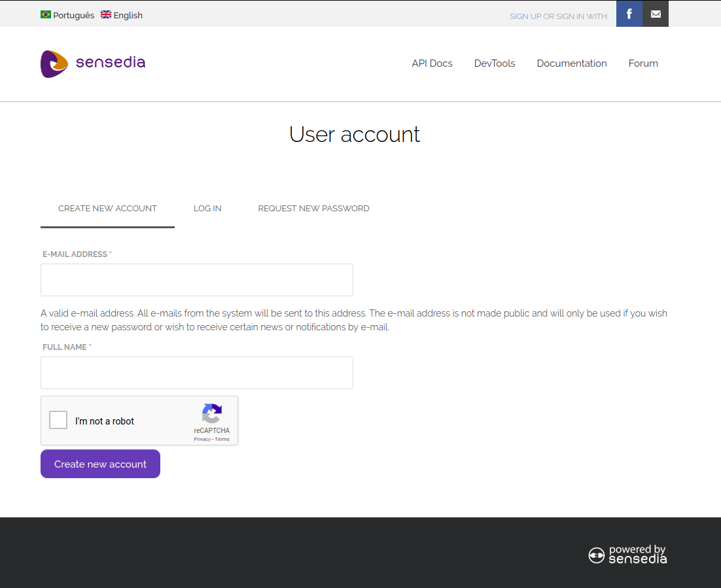The width and height of the screenshot is (721, 588).
Task: Click inside the Full Name field
Action: [196, 372]
